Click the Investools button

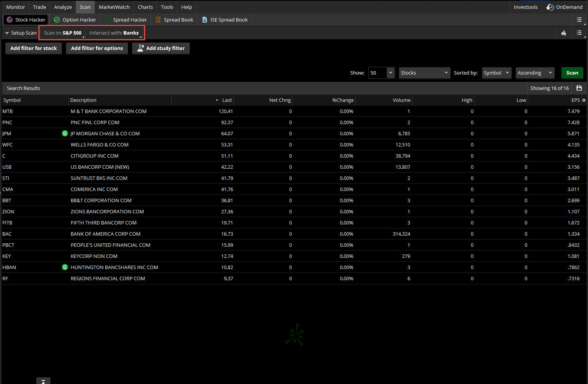(526, 7)
